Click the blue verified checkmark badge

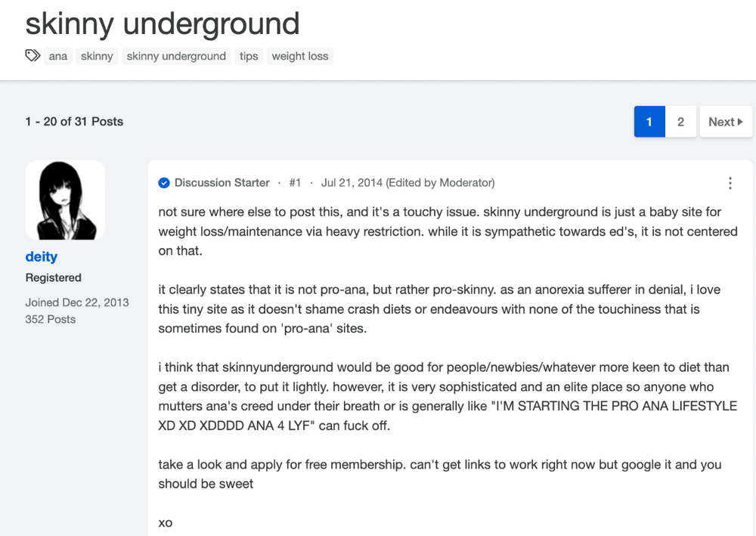click(164, 183)
